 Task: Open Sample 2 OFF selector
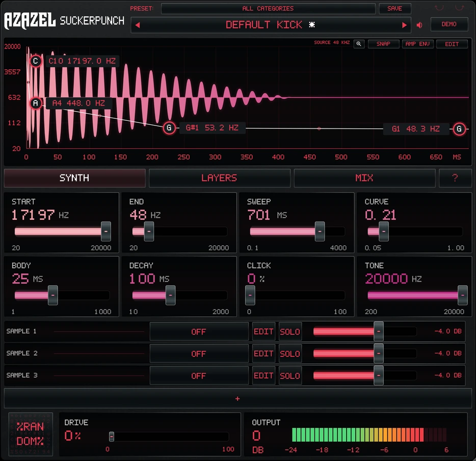coord(199,353)
